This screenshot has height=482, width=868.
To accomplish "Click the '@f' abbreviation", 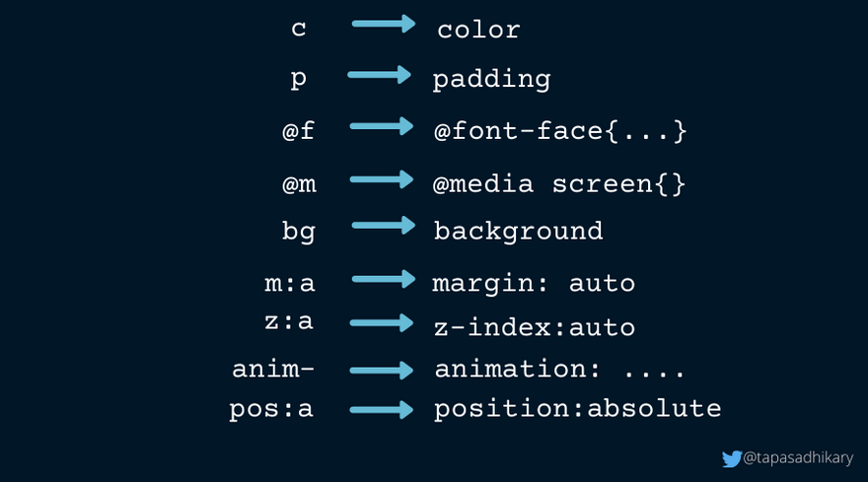I will (298, 131).
